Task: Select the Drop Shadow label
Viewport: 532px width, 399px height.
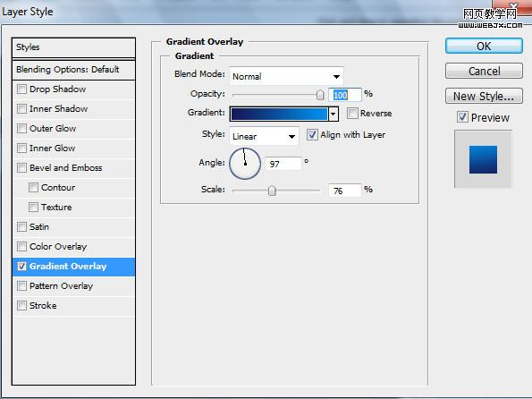Action: 58,89
